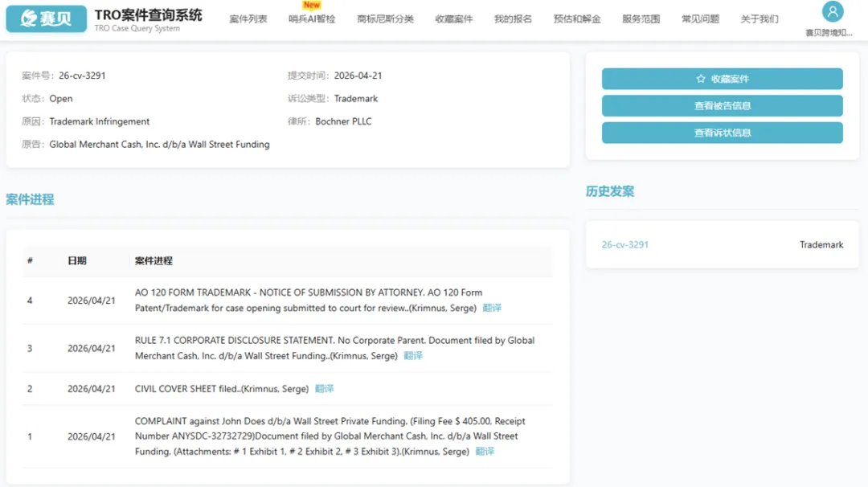The width and height of the screenshot is (868, 487).
Task: Click the New badge above 哨兵AI智检
Action: coord(312,5)
